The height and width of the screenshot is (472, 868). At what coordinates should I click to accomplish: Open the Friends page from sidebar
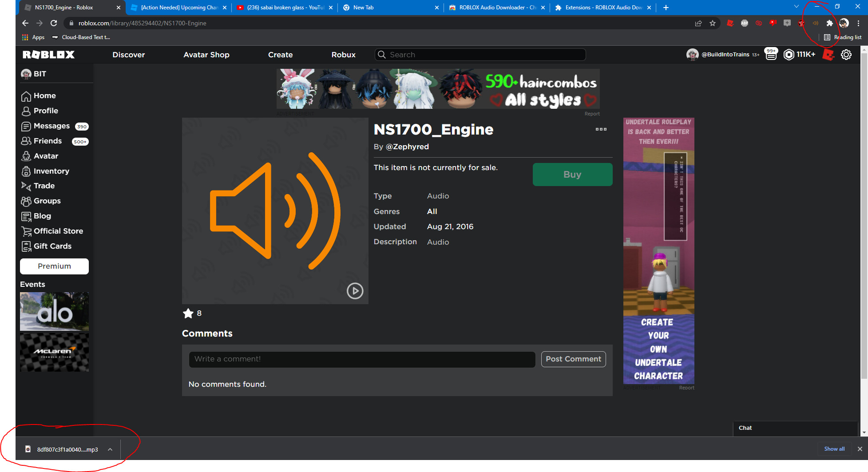pyautogui.click(x=48, y=141)
